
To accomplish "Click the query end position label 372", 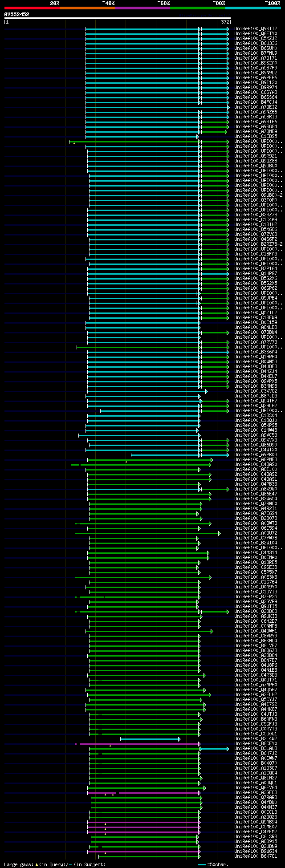I will (225, 22).
